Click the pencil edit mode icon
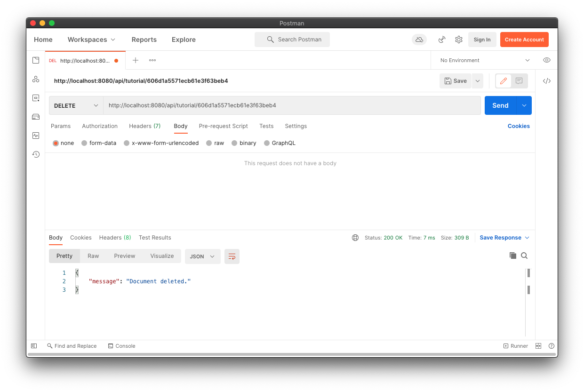This screenshot has width=584, height=392. point(504,81)
